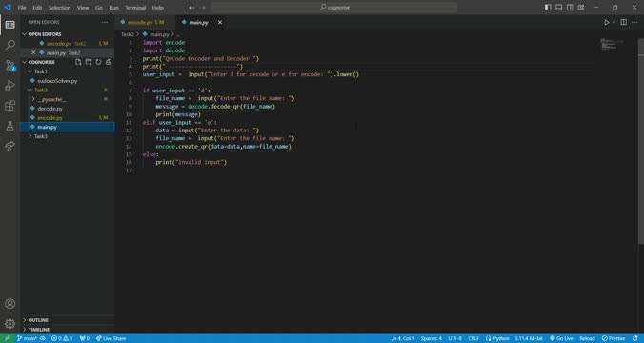
Task: Change line endings via CRLF
Action: 473,338
